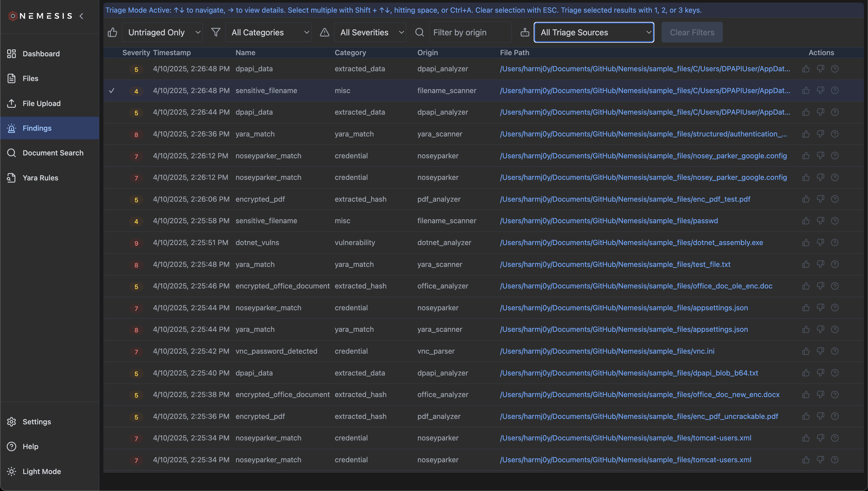Go to Dashboard in sidebar
The image size is (868, 491).
pos(41,54)
